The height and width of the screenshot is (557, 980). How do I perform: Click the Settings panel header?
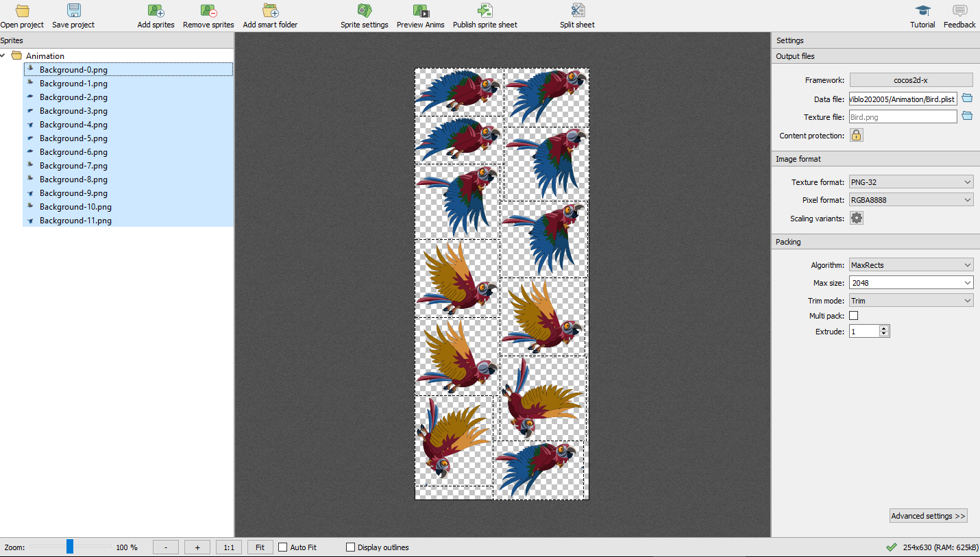coord(876,40)
